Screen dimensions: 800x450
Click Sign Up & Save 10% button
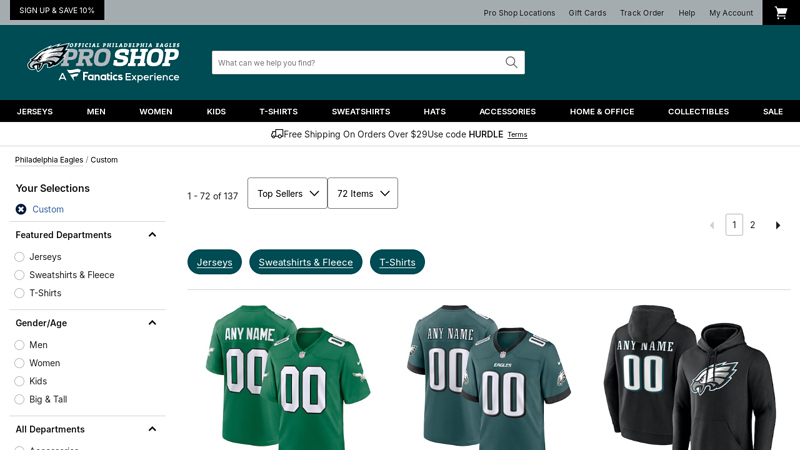[57, 10]
